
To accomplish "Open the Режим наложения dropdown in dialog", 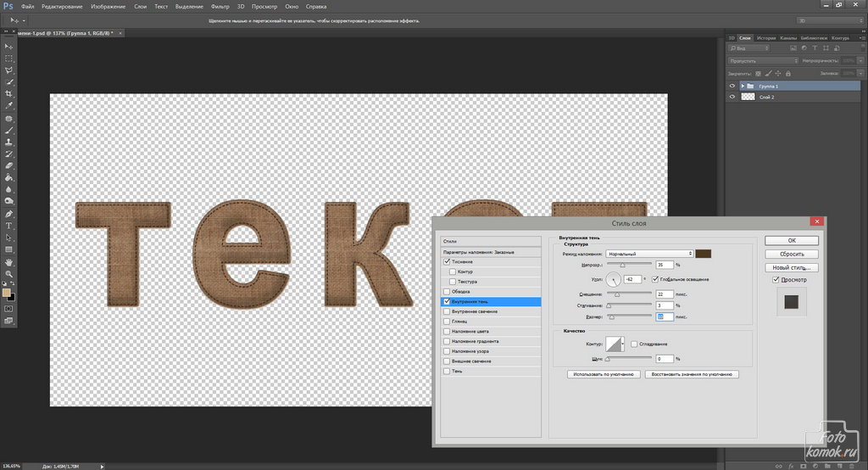I will 650,254.
